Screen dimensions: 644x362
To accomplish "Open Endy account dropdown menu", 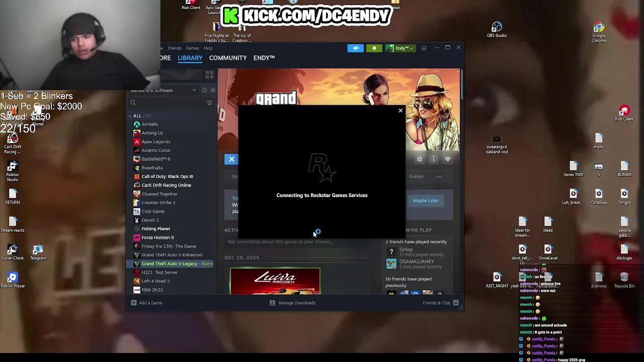I will point(400,48).
